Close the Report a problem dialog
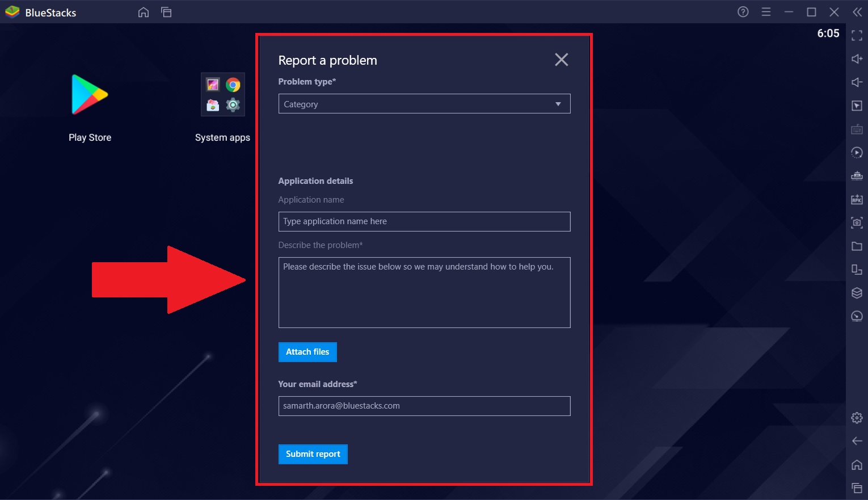The image size is (868, 500). [x=561, y=60]
